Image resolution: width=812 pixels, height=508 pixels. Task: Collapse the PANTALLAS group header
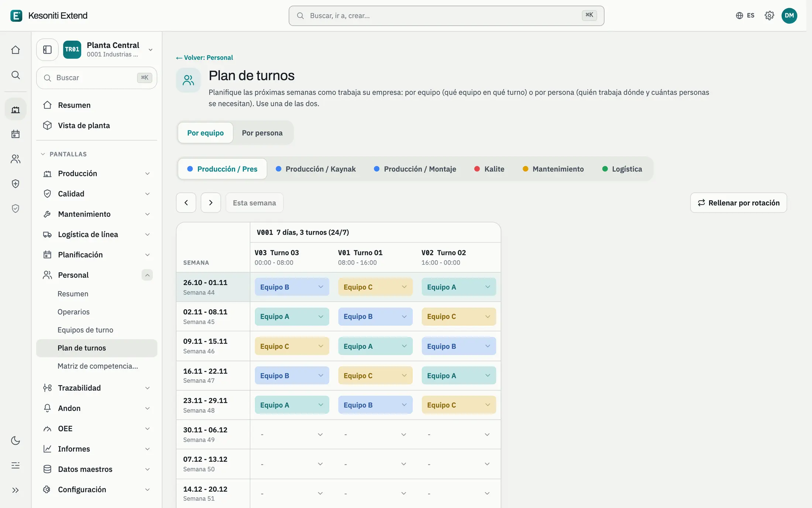[x=64, y=154]
